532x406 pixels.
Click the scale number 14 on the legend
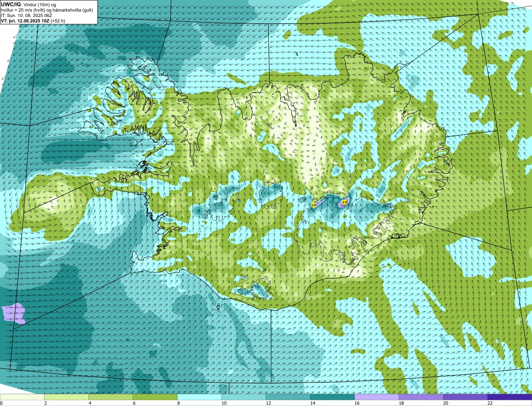[x=313, y=403]
